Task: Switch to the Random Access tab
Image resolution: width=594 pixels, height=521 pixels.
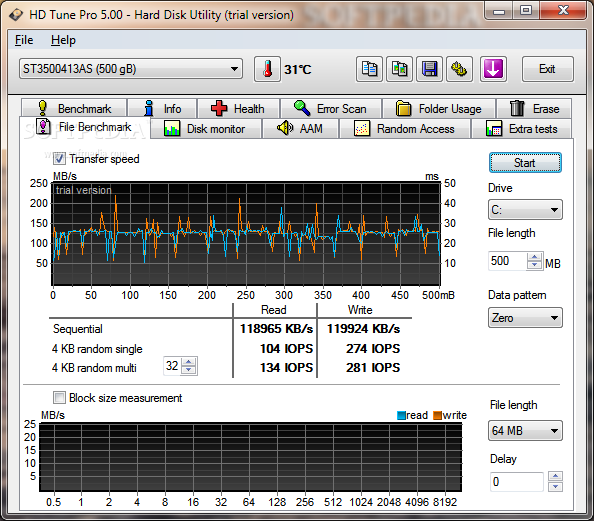Action: coord(405,129)
